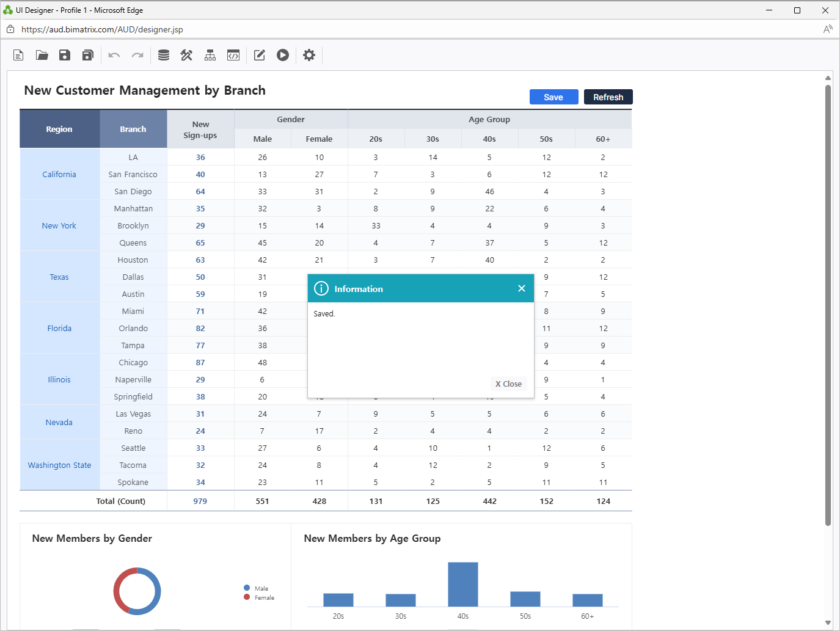Run preview with the play icon
Image resolution: width=840 pixels, height=631 pixels.
click(282, 55)
